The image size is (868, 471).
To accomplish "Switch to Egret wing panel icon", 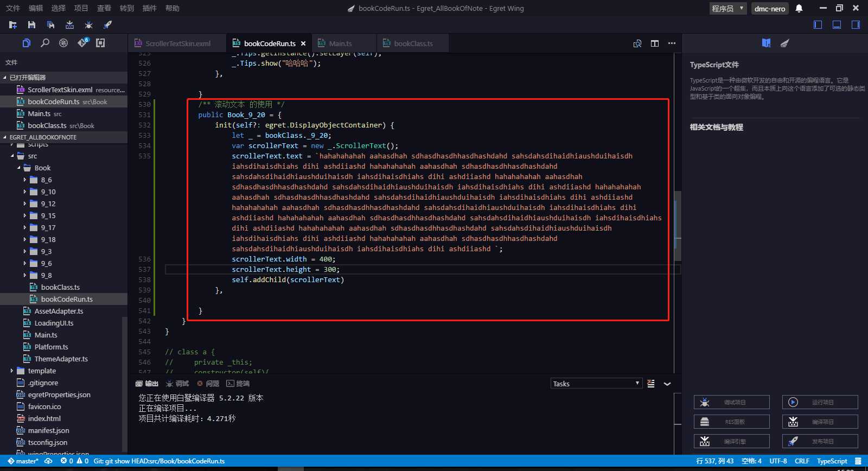I will [784, 43].
